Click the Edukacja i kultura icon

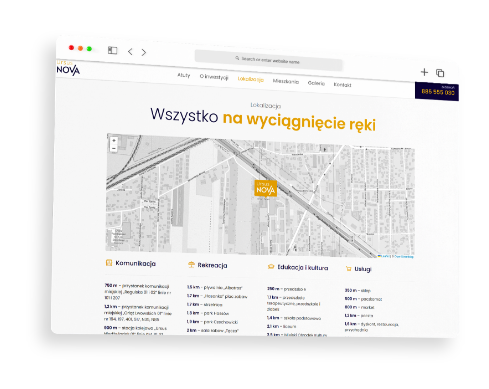(271, 267)
